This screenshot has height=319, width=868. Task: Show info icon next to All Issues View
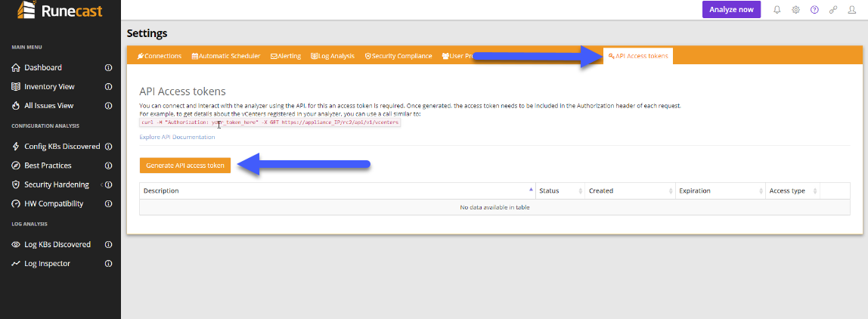[109, 105]
